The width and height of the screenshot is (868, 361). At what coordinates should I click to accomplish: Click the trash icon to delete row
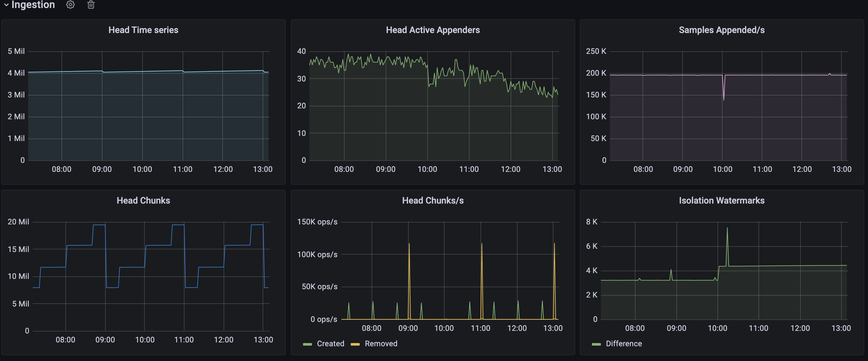tap(91, 5)
